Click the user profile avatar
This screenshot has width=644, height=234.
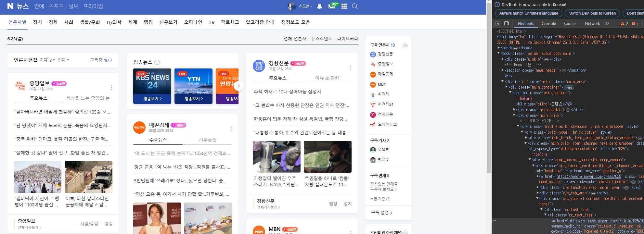292,6
